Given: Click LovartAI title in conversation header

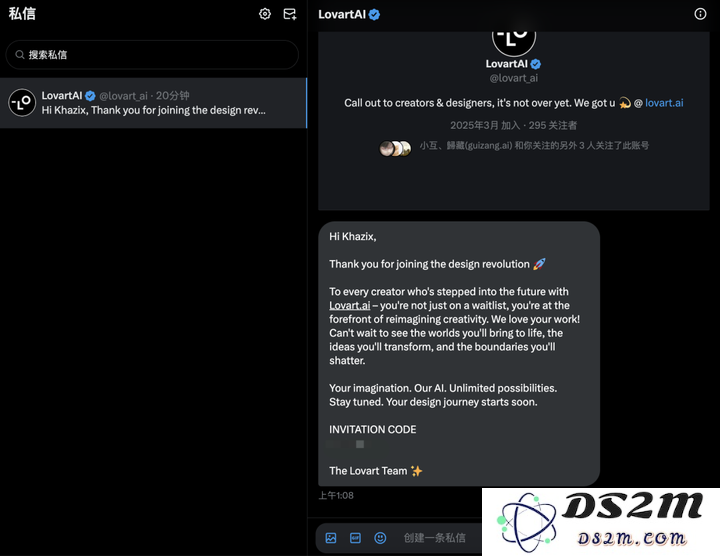Looking at the screenshot, I should pos(342,15).
